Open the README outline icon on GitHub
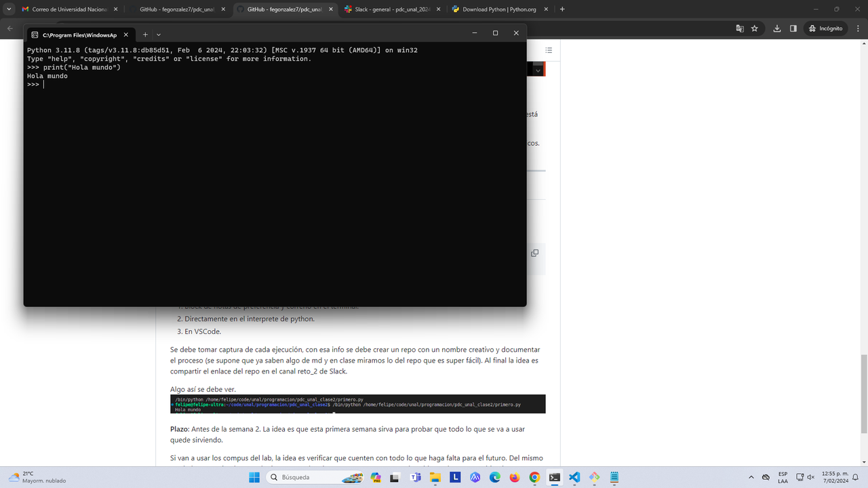The image size is (868, 488). tap(548, 49)
